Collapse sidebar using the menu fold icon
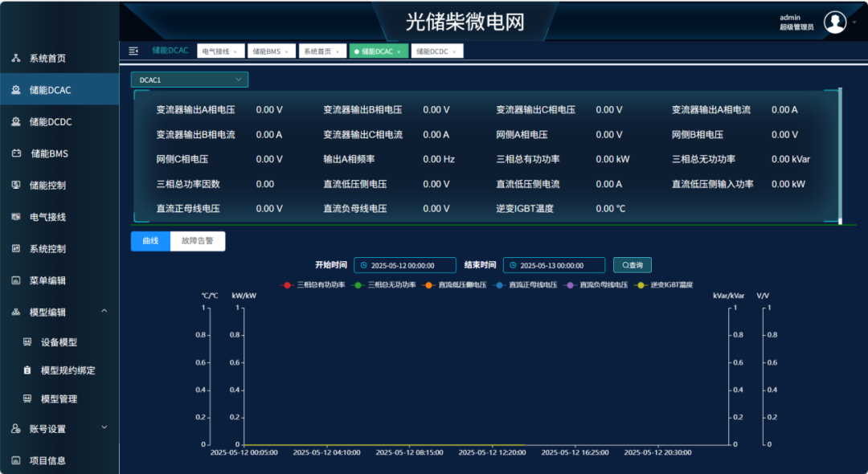This screenshot has width=868, height=474. (133, 51)
